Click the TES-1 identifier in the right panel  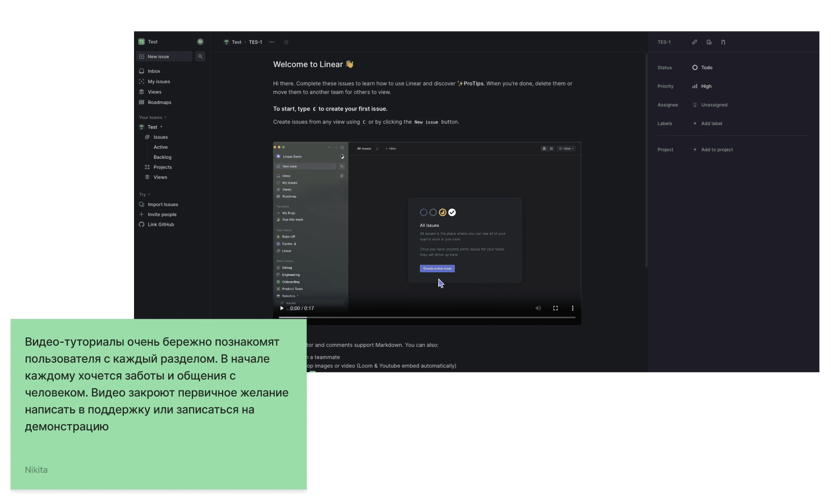coord(664,42)
